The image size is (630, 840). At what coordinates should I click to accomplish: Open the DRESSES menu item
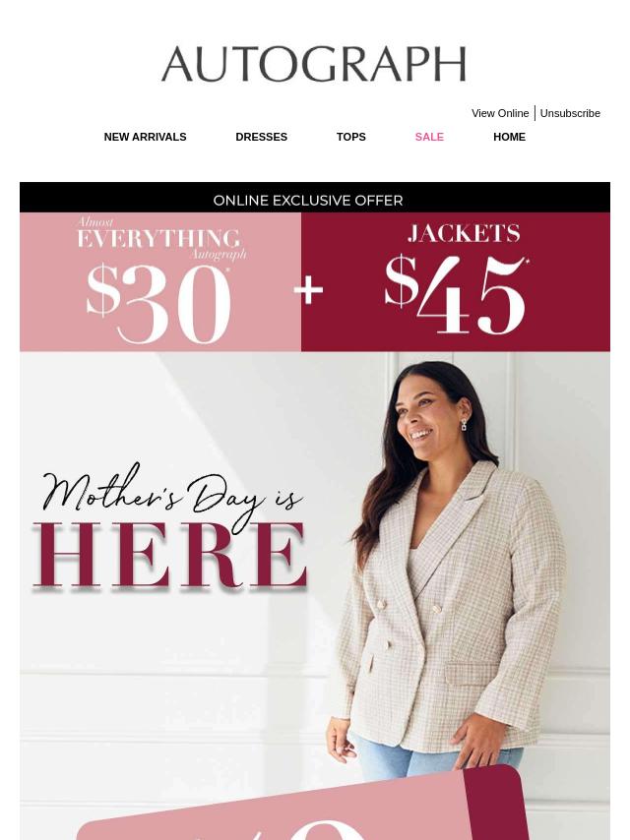261,137
